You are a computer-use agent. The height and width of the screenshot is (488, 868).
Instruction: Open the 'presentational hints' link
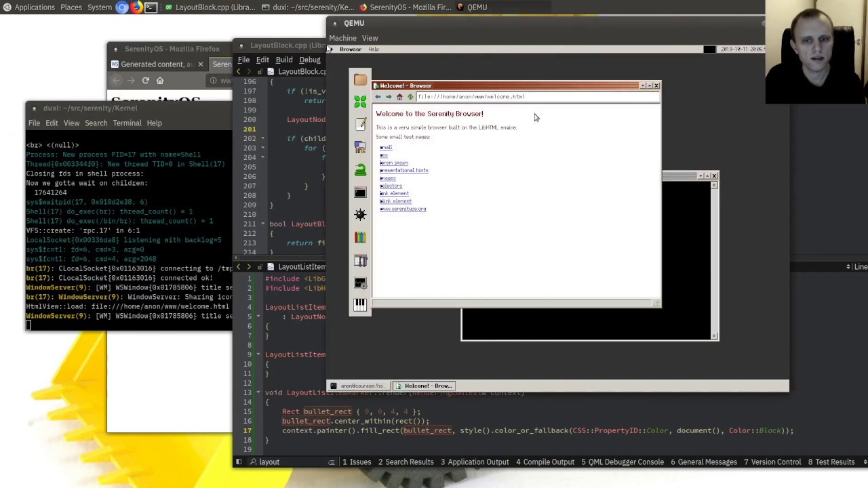tap(403, 170)
